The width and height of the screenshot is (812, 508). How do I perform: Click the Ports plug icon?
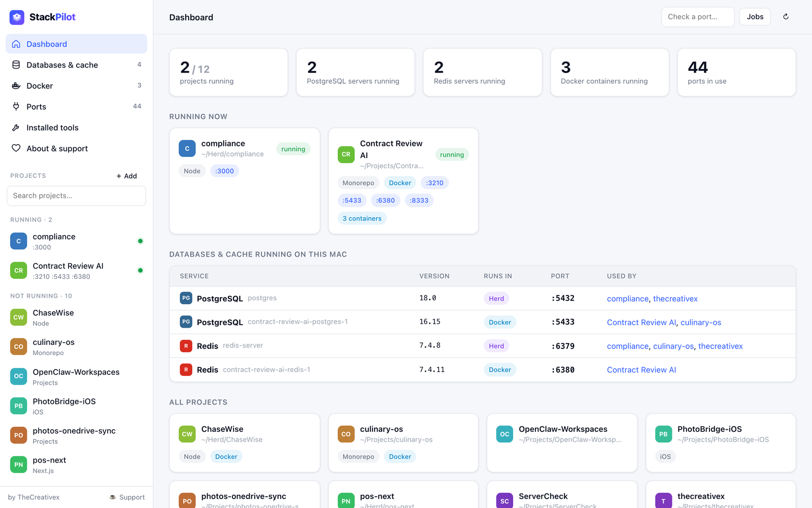16,107
